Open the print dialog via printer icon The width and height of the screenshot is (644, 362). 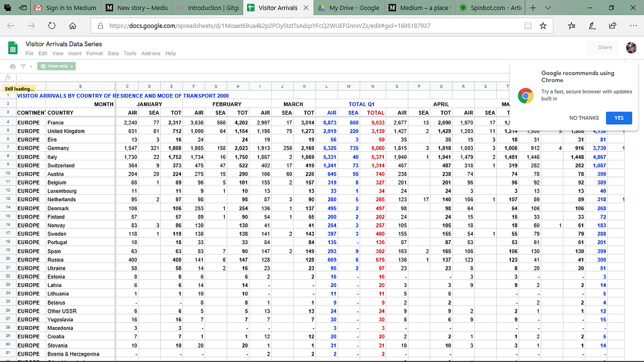click(x=13, y=66)
